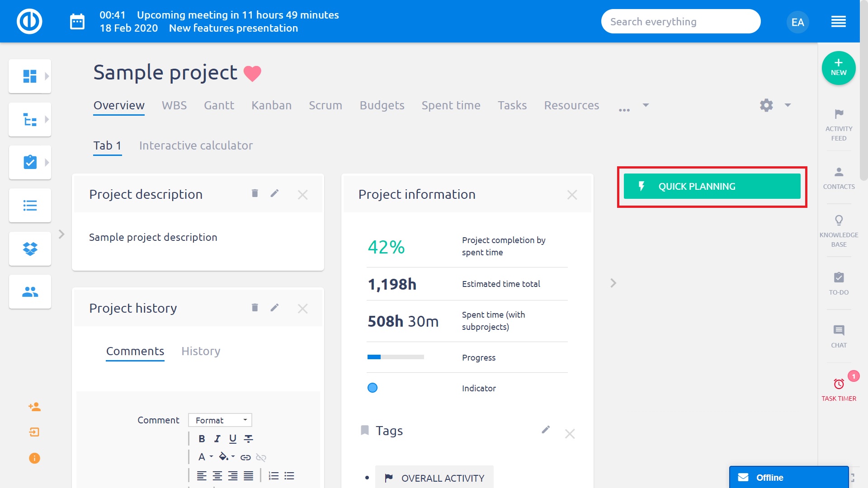Open the dashboard sidebar icon

click(x=30, y=76)
